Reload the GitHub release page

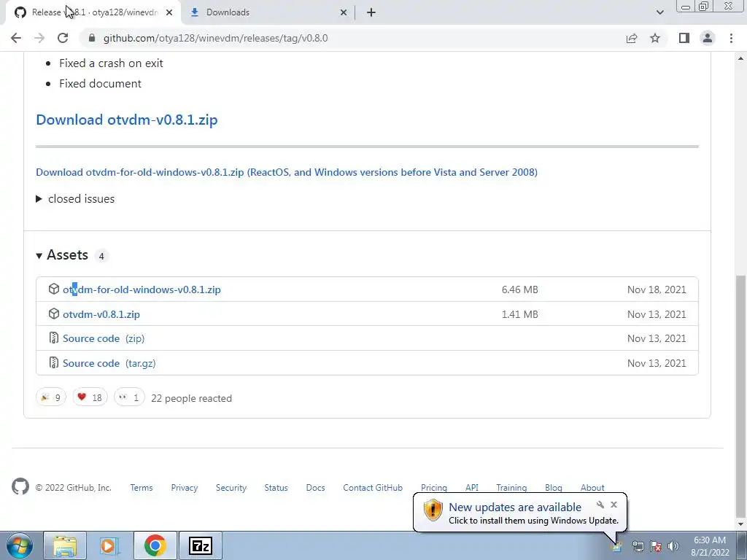point(63,38)
